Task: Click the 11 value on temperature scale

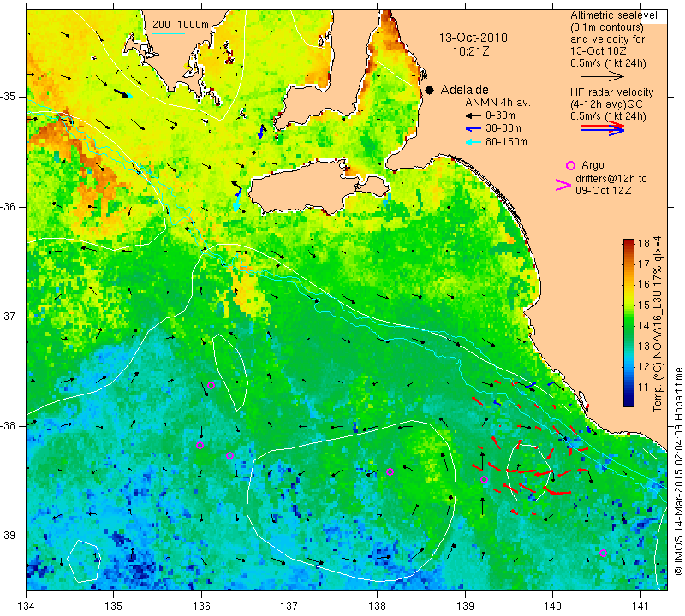Action: 644,388
